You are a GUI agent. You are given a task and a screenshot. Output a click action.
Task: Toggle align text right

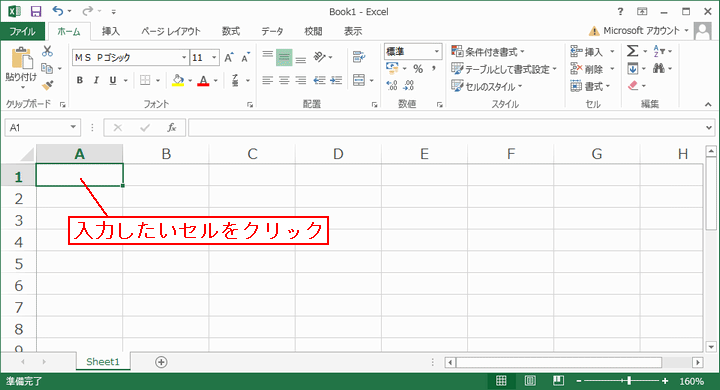coord(301,80)
